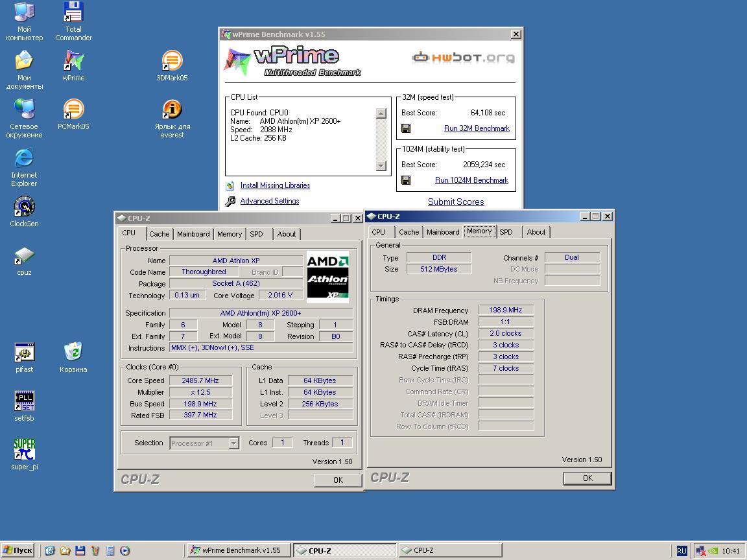The width and height of the screenshot is (747, 560).
Task: Click the Run 1024M Benchmark link
Action: click(x=471, y=180)
